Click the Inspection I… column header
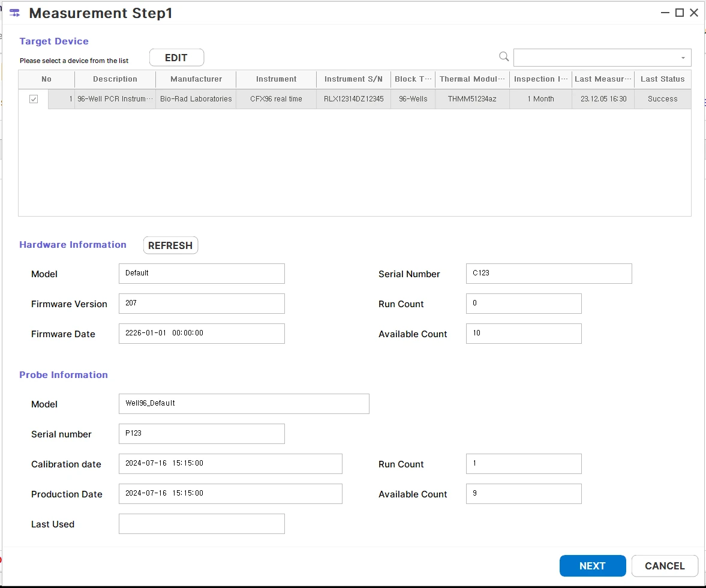The image size is (706, 588). [541, 79]
